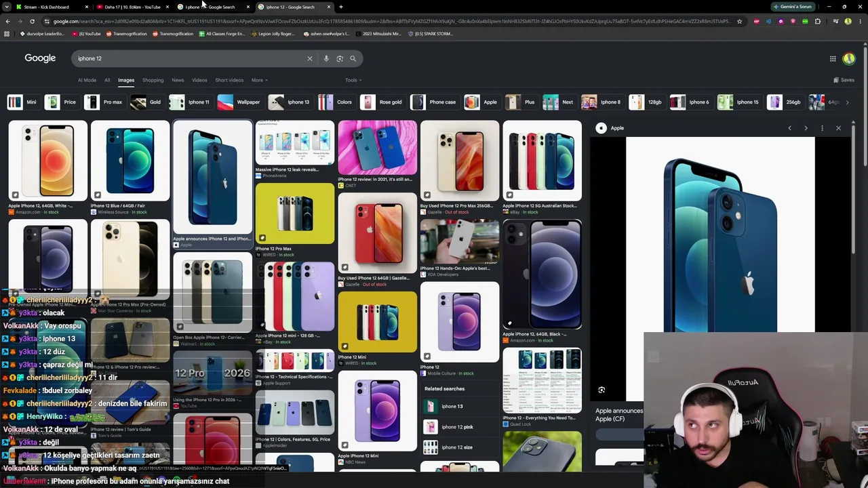Open the Apple source icon in preview header
The width and height of the screenshot is (868, 488).
coord(601,128)
